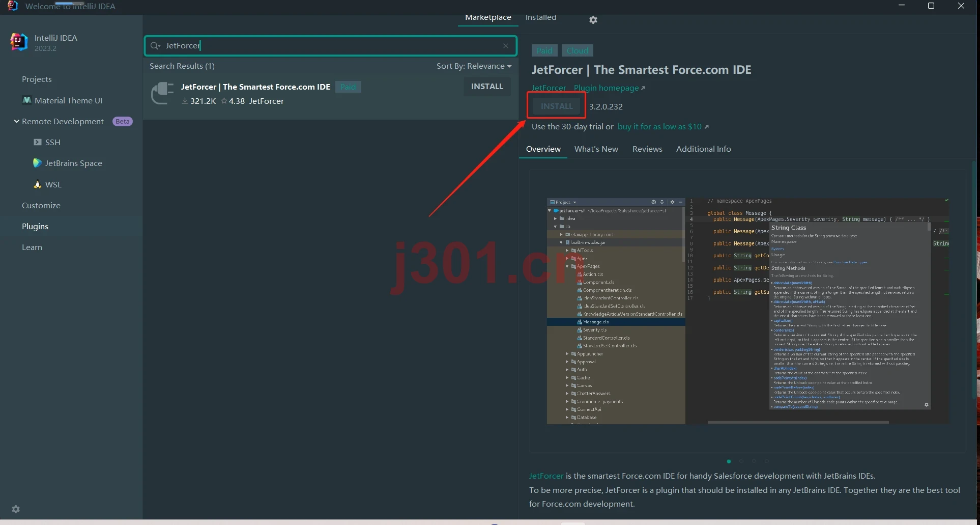This screenshot has width=980, height=525.
Task: Close the IntelliJ IDEA welcome window
Action: click(x=961, y=6)
